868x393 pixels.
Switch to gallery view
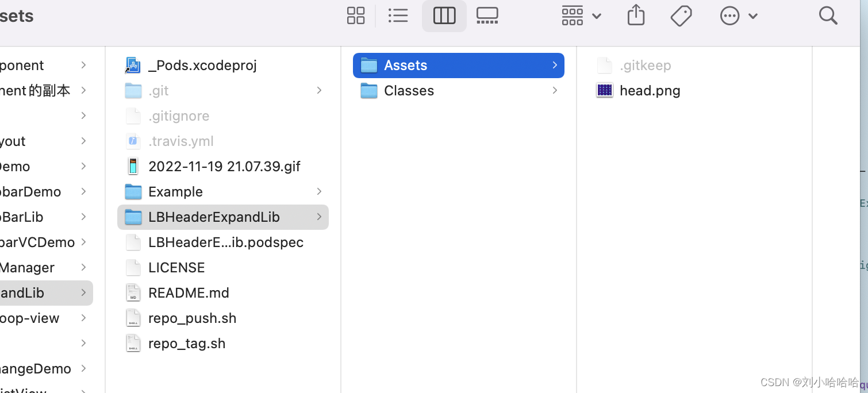pyautogui.click(x=487, y=16)
